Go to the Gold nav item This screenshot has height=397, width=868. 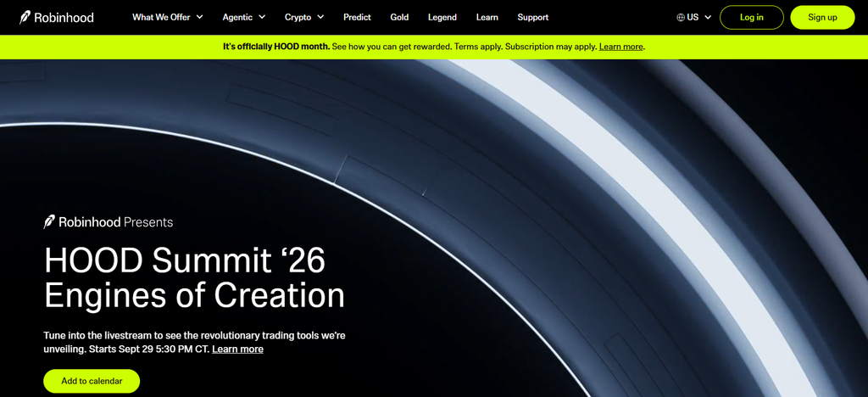pos(399,17)
